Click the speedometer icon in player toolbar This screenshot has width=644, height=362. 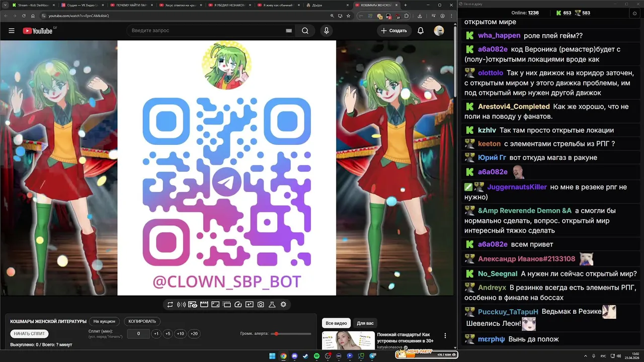[238, 304]
